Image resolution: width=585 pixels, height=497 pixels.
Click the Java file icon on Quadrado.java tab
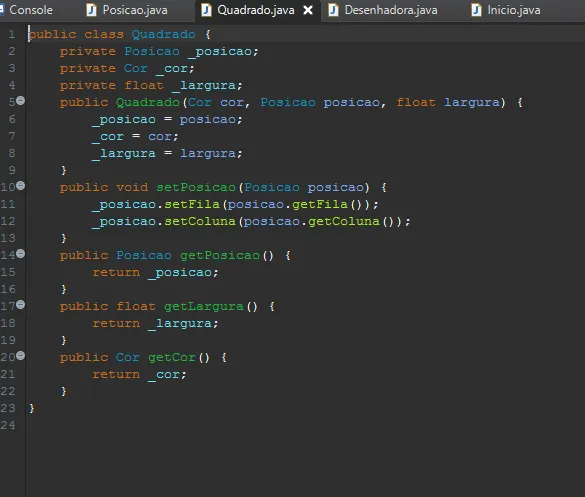[206, 10]
